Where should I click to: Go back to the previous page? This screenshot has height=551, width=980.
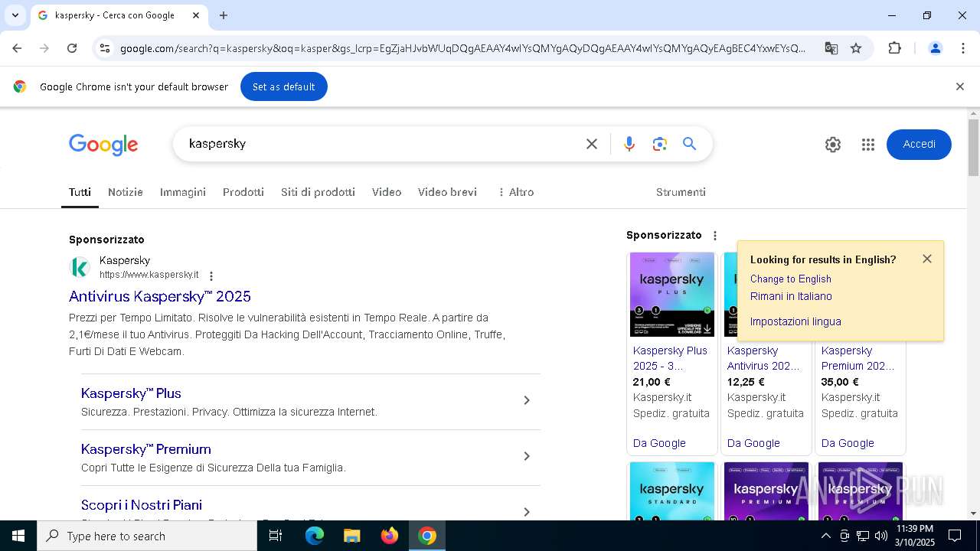(17, 48)
